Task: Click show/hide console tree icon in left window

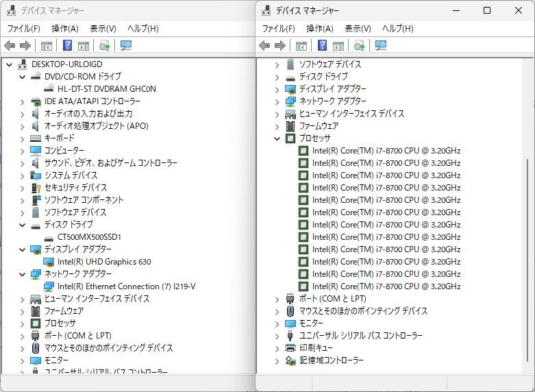Action: 47,45
